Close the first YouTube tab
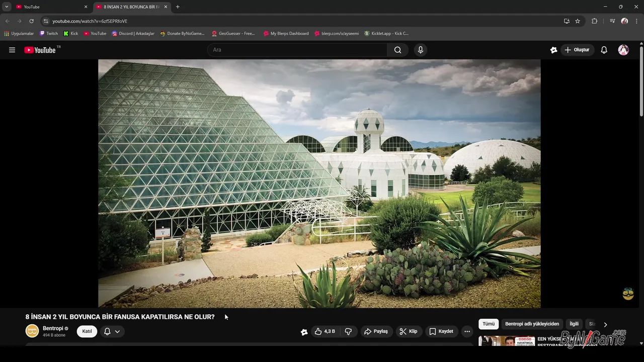The width and height of the screenshot is (644, 362). (86, 7)
